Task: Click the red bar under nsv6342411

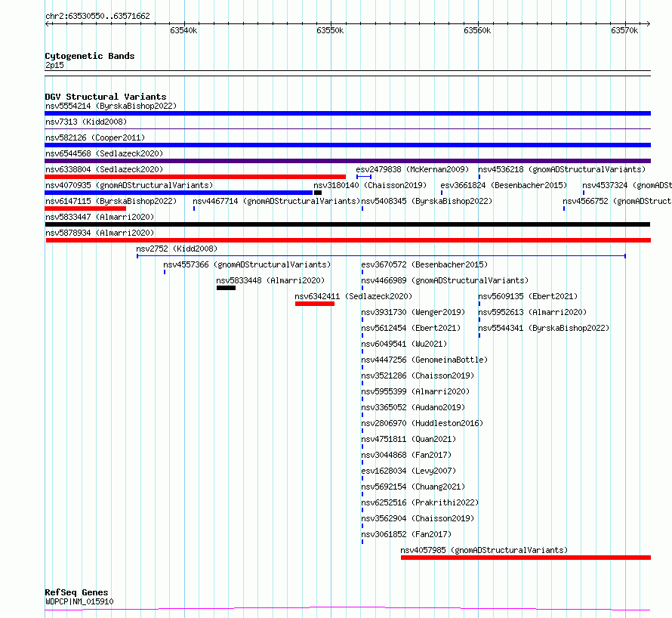Action: [x=315, y=304]
